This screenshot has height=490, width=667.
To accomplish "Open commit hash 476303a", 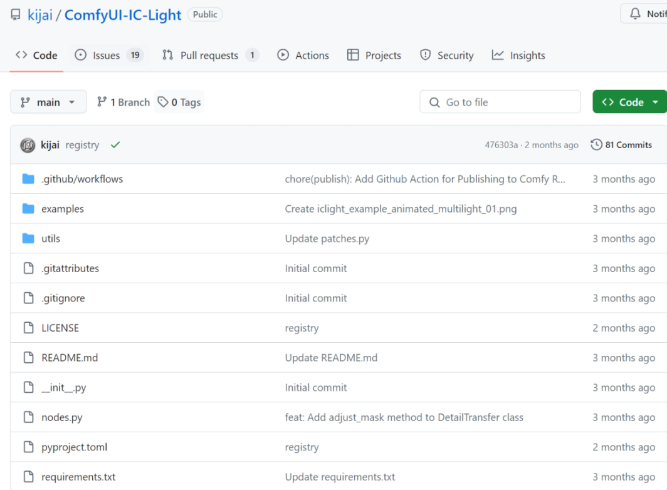I will pos(502,145).
